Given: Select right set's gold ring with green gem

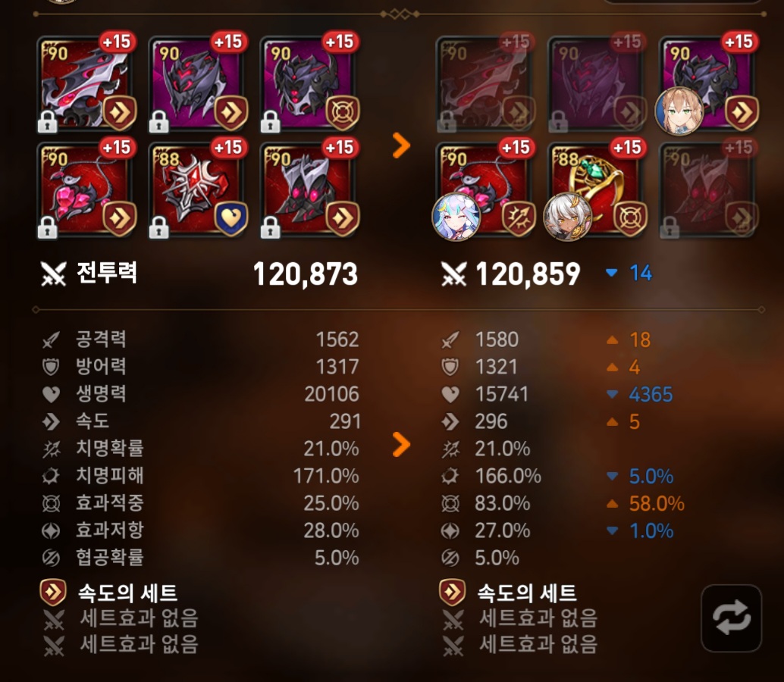Looking at the screenshot, I should pos(597,189).
